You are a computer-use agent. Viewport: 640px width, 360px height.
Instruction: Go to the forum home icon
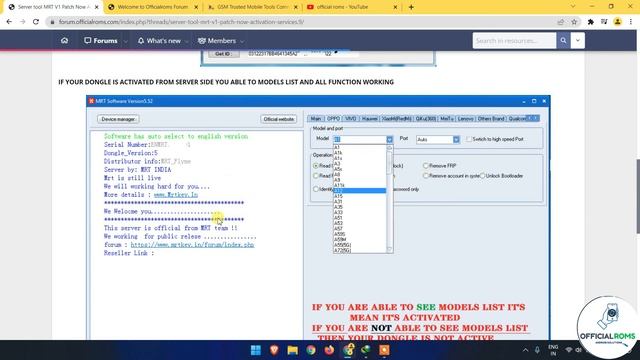click(64, 40)
